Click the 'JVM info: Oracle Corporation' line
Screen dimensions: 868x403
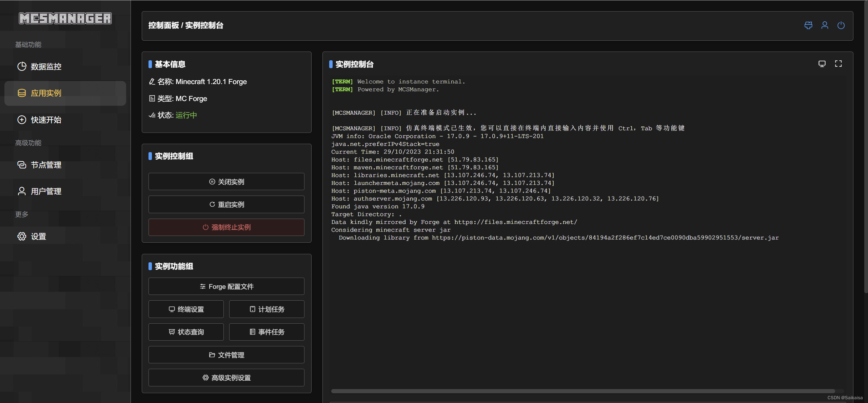[x=437, y=136]
